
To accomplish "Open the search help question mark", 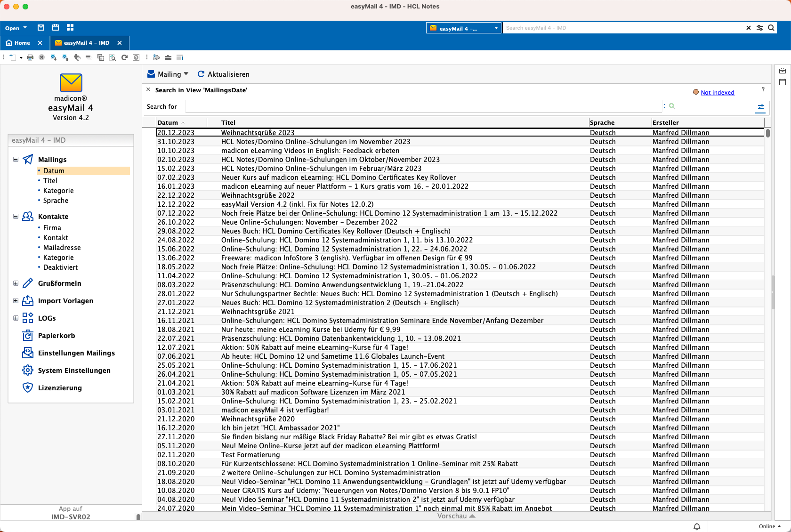I will [763, 89].
